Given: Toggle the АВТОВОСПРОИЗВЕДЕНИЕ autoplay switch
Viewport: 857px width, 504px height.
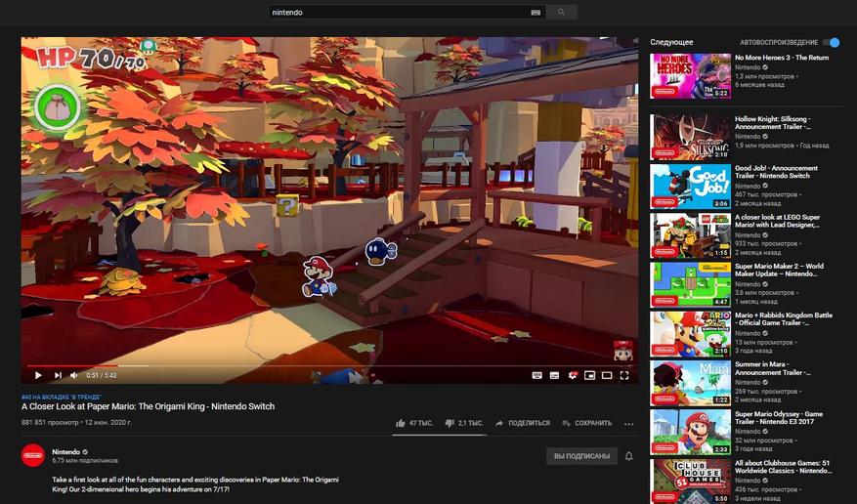Looking at the screenshot, I should click(x=831, y=43).
